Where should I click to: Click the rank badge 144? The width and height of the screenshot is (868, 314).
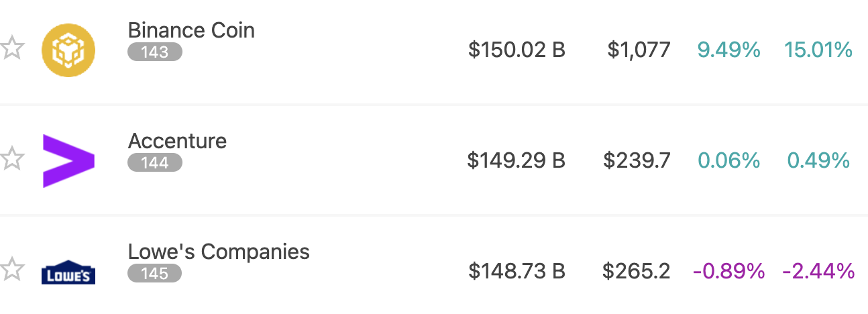(x=154, y=163)
